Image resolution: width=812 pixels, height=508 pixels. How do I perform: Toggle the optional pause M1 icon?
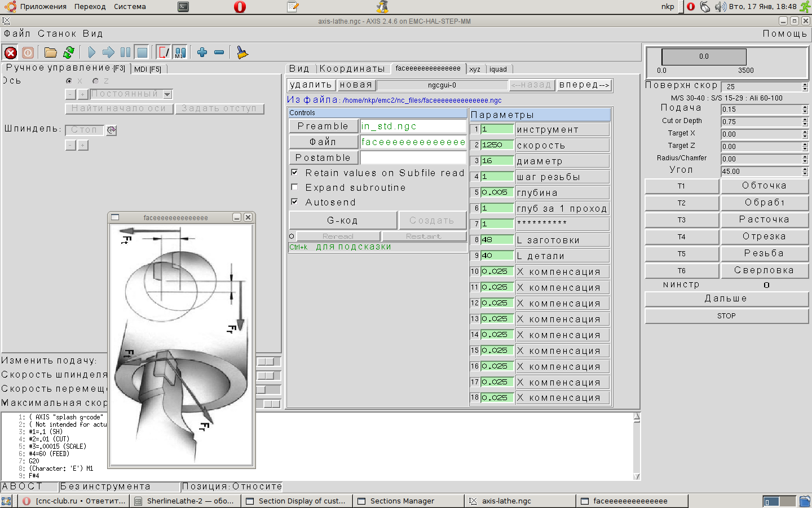[x=179, y=52]
